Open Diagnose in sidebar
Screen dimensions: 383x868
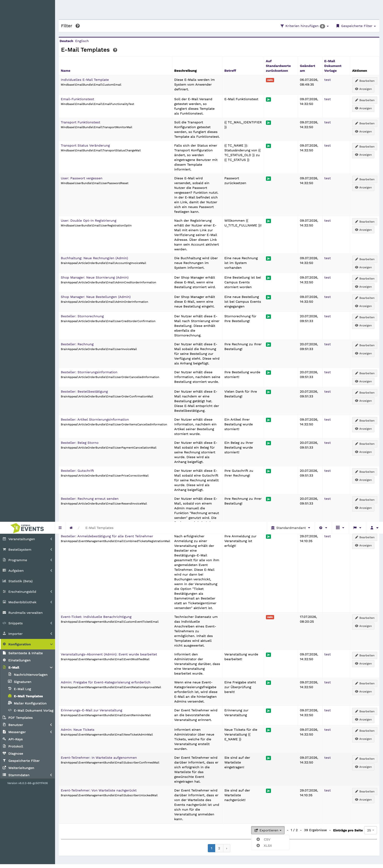coord(16,754)
